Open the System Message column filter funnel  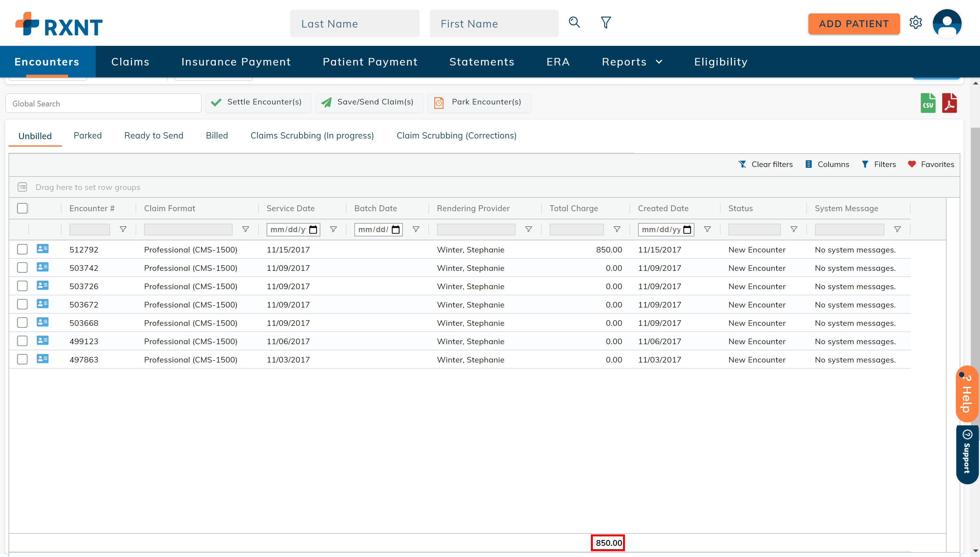coord(897,229)
